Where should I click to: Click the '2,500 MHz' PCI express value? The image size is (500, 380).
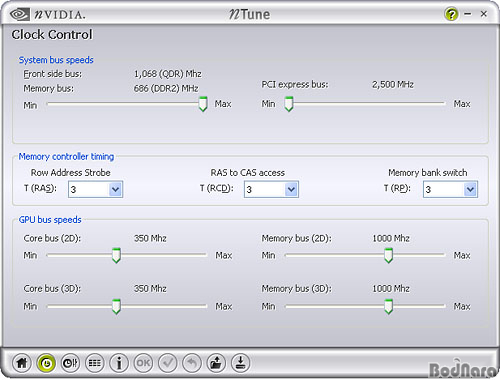[393, 85]
